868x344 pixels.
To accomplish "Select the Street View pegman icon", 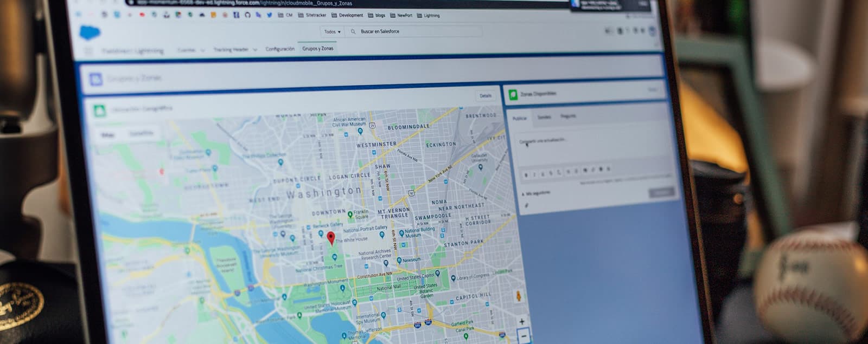I will tap(518, 296).
